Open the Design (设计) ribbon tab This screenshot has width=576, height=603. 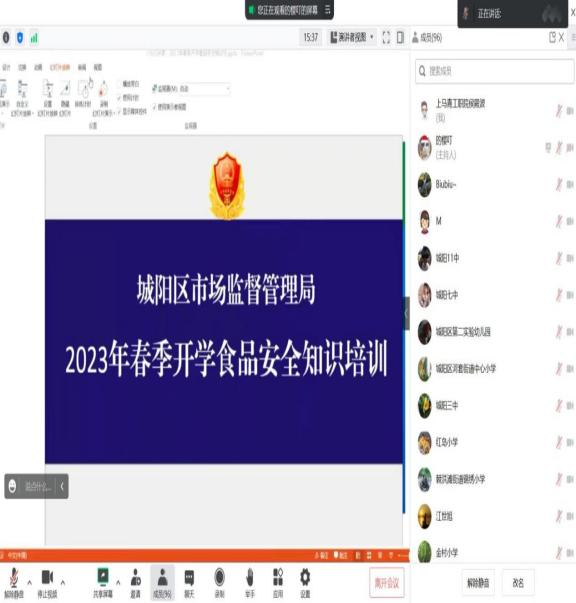(x=6, y=67)
